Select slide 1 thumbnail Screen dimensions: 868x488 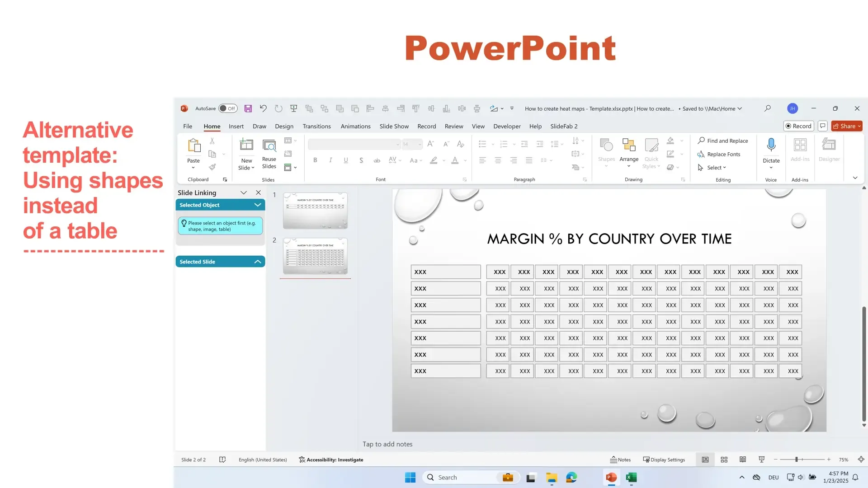(x=315, y=211)
